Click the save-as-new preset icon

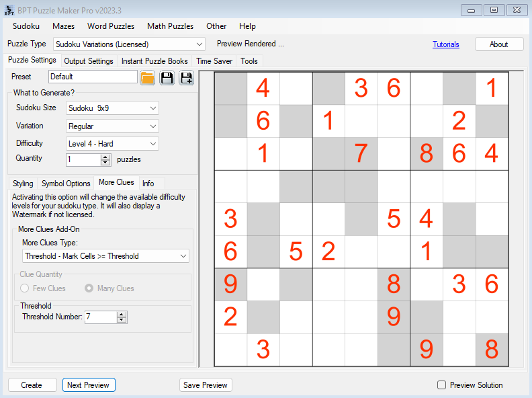click(x=186, y=77)
